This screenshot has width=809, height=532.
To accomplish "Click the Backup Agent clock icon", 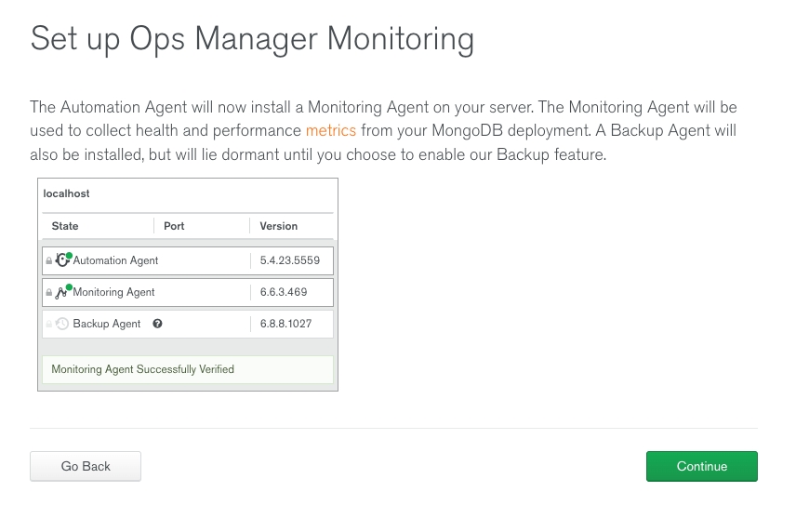I will pyautogui.click(x=62, y=324).
